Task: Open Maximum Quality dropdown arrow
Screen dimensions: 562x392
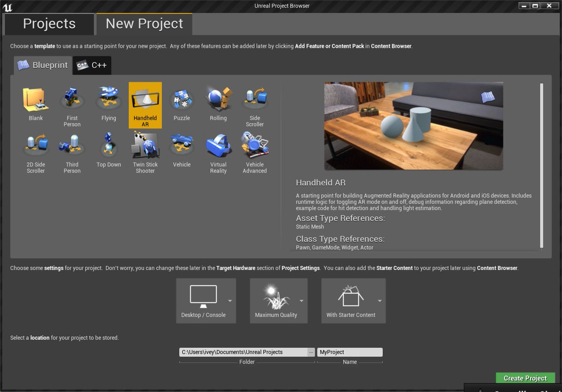Action: (302, 301)
